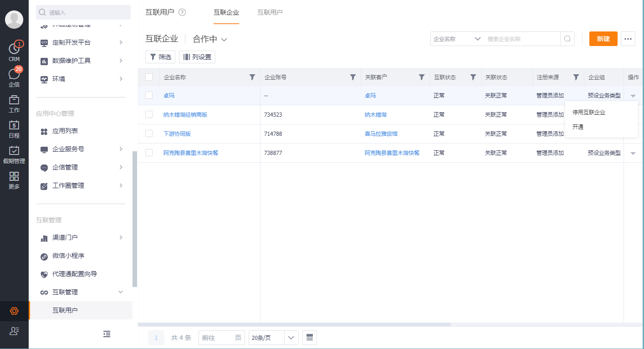Open the 纳木错湖经销商版 enterprise link
The width and height of the screenshot is (644, 349).
[185, 115]
